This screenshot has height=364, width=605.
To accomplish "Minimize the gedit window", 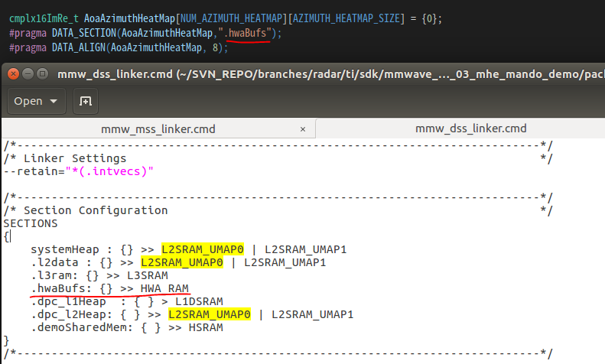I will coord(28,73).
